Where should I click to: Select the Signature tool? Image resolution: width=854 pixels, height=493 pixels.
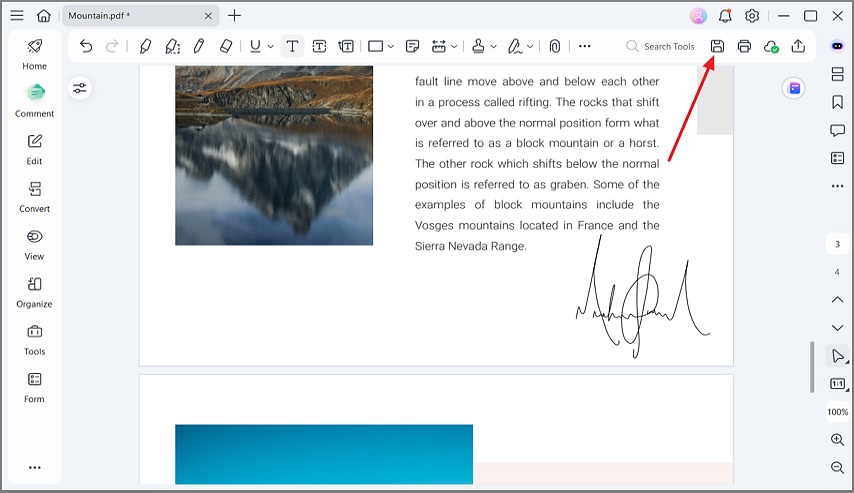515,46
